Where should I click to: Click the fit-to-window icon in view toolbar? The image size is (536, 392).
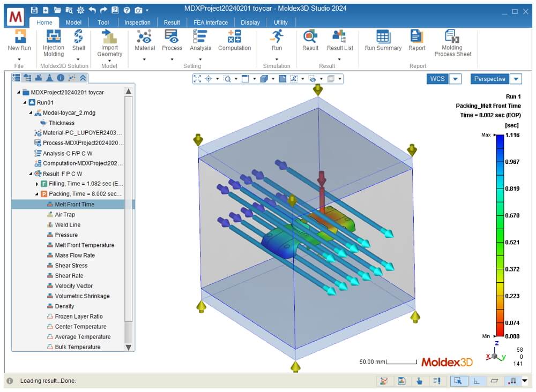pyautogui.click(x=197, y=79)
